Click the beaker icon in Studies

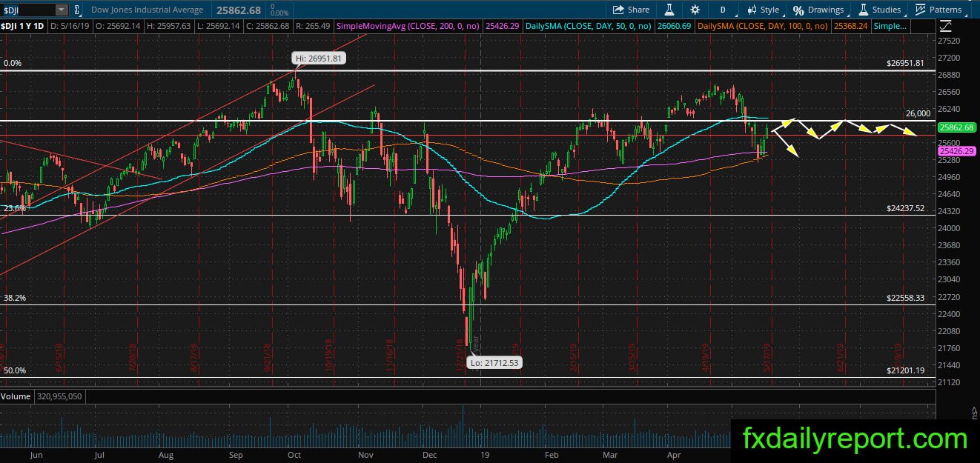coord(864,10)
